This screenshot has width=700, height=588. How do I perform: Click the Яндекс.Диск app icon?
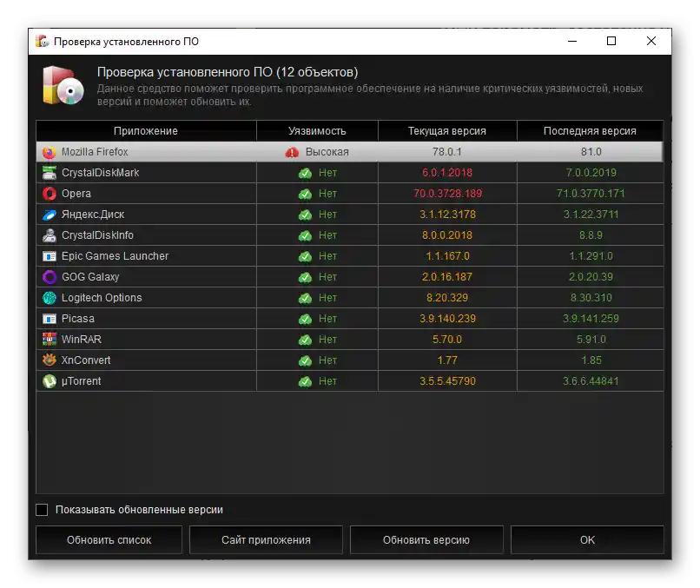(x=50, y=215)
